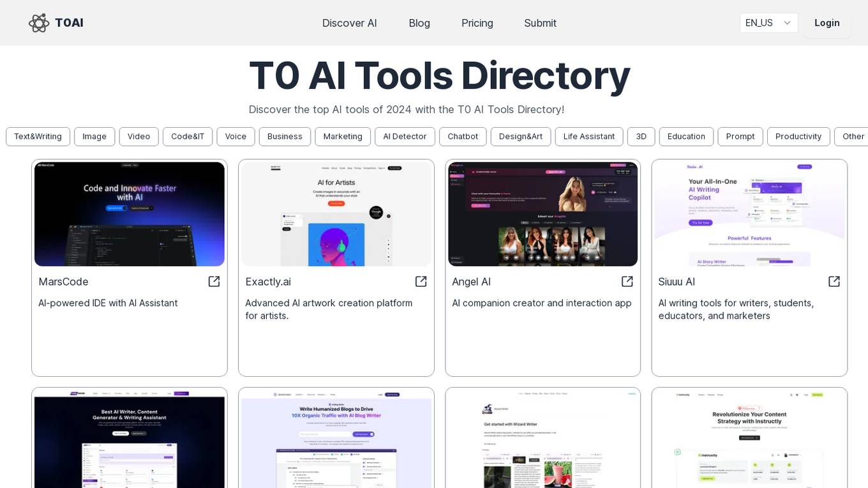Viewport: 868px width, 488px height.
Task: Go to the Blog page
Action: point(419,23)
